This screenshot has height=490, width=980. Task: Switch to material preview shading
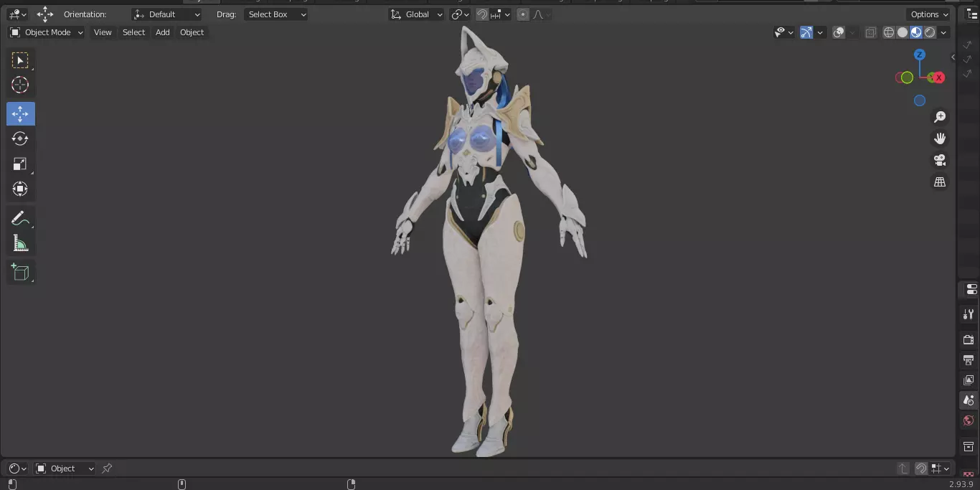916,32
